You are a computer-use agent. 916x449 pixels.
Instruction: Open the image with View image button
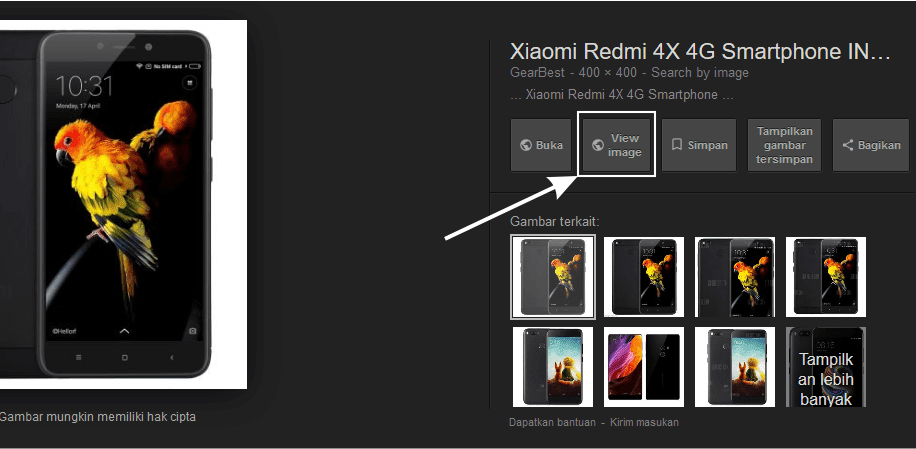coord(616,145)
